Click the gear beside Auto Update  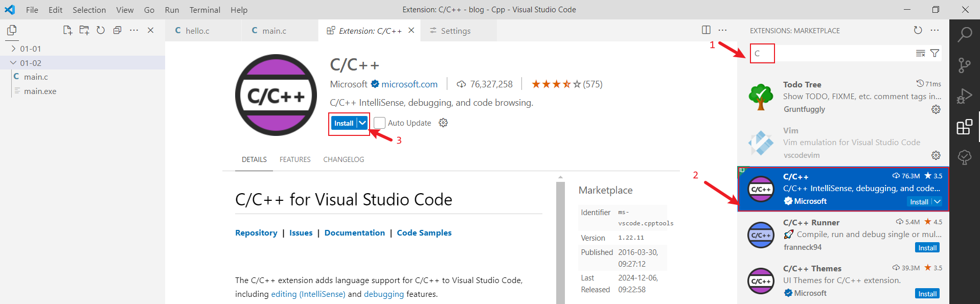click(443, 123)
